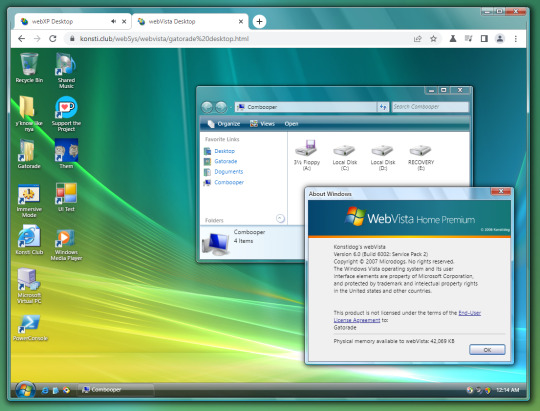This screenshot has height=411, width=540.
Task: Select the Gatorade folder shortcut
Action: [29, 154]
